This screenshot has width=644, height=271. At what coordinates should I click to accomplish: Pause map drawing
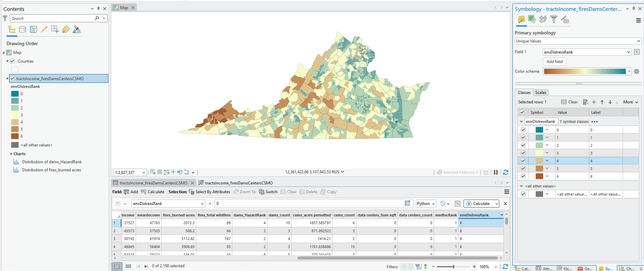(496, 172)
